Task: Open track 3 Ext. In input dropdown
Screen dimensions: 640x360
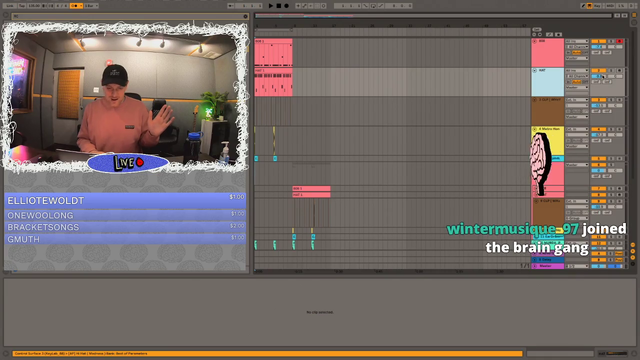Action: coord(577,100)
